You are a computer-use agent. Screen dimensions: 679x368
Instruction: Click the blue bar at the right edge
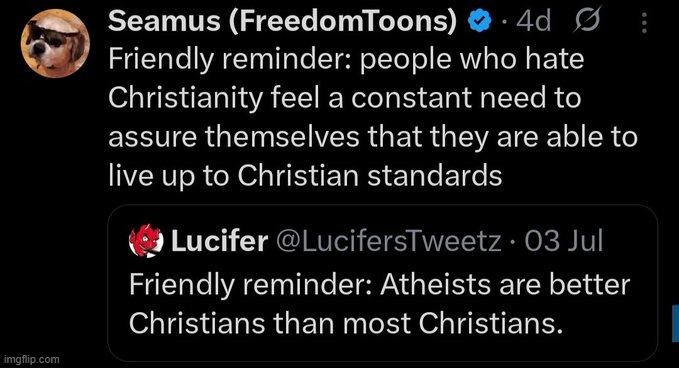tap(676, 323)
